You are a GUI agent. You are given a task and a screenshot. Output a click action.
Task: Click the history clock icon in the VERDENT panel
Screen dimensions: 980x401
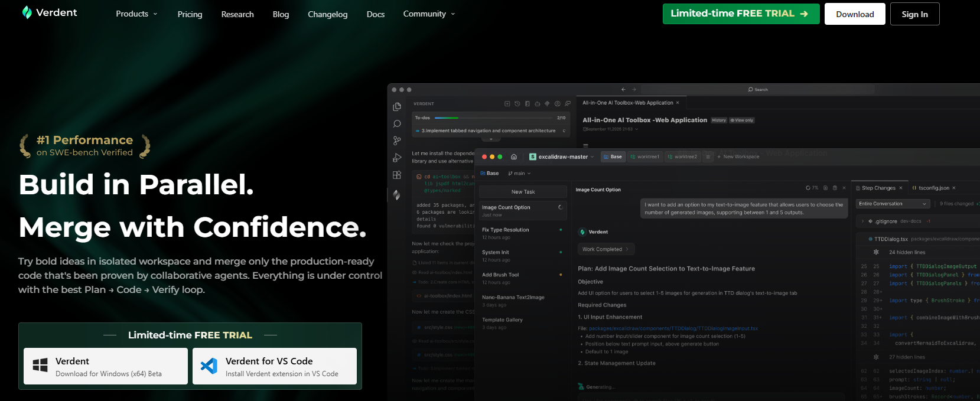(517, 103)
